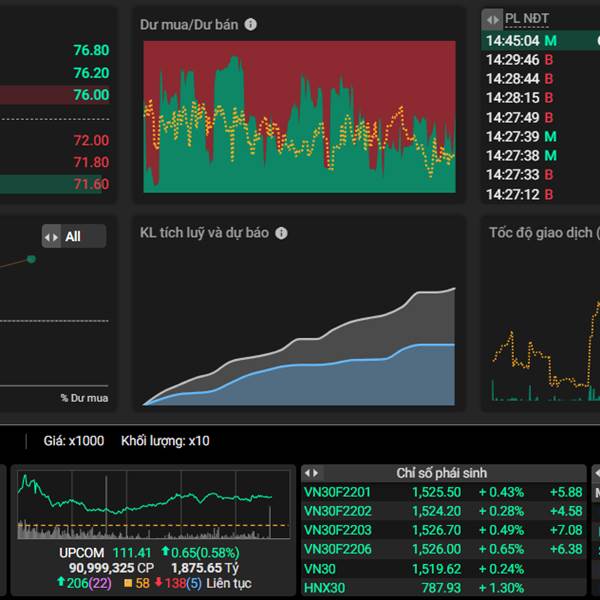Click the UPCOM index mini chart

tap(153, 505)
